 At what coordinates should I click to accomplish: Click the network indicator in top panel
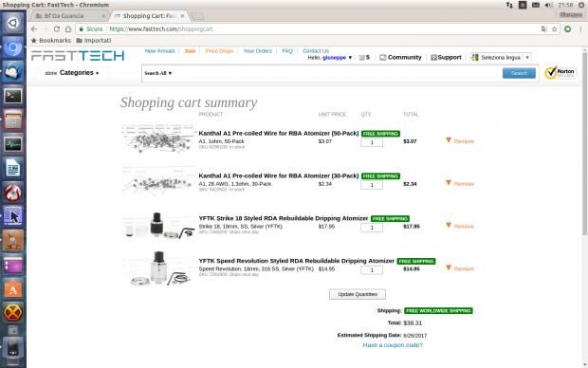click(509, 5)
